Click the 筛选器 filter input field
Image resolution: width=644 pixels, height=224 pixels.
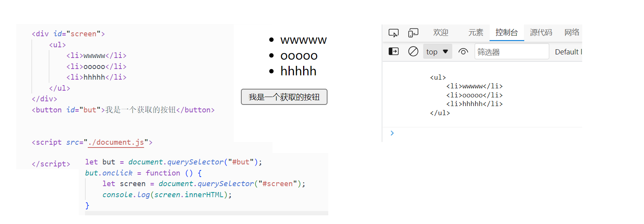click(x=512, y=52)
